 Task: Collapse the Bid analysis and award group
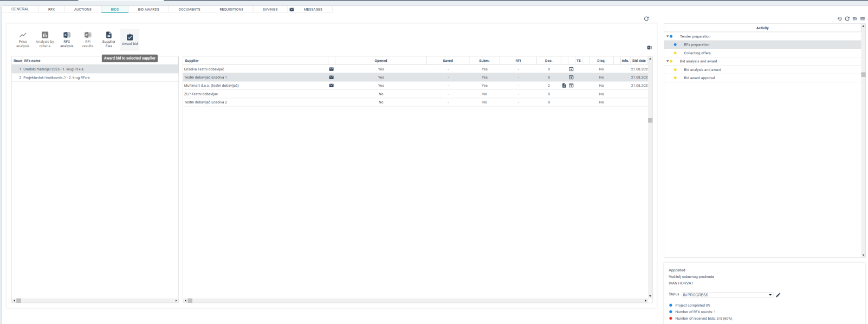click(668, 61)
